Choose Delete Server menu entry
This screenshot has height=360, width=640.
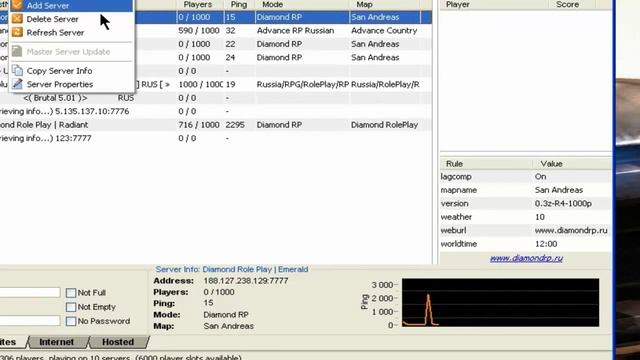[x=71, y=19]
